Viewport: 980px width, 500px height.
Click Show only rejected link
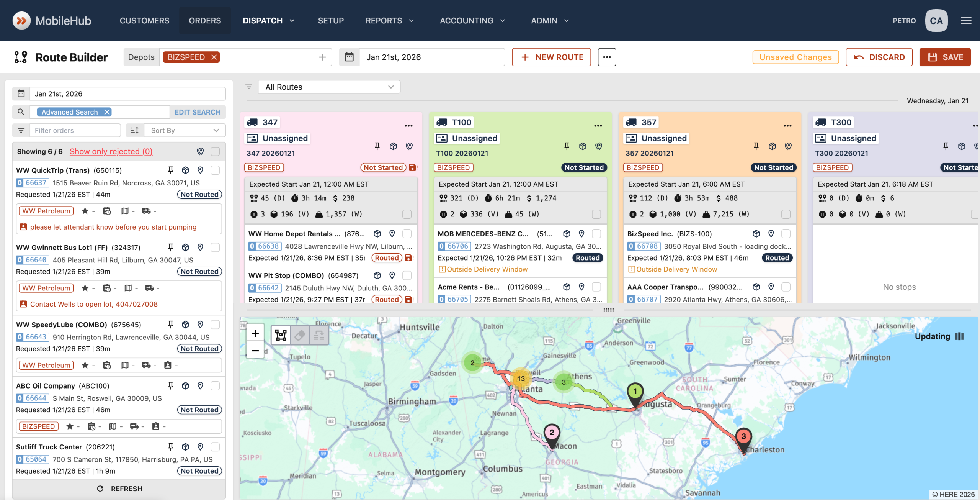coord(111,151)
